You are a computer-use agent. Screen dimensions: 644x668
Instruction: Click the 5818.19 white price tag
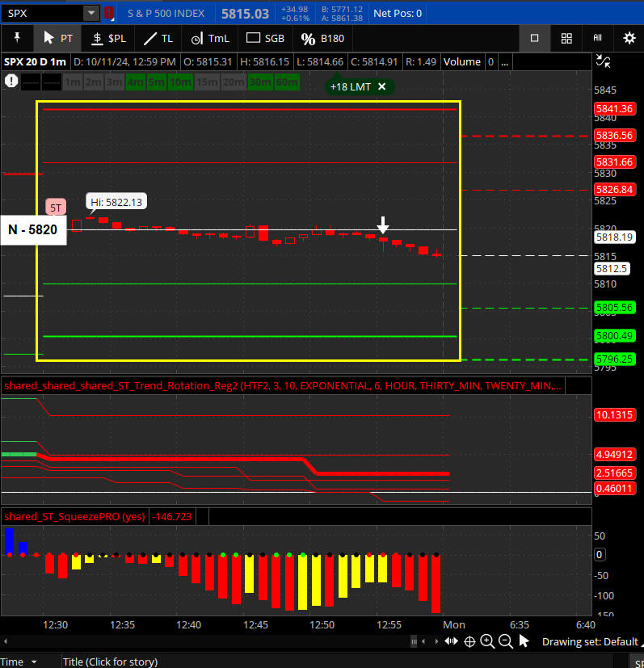point(614,237)
